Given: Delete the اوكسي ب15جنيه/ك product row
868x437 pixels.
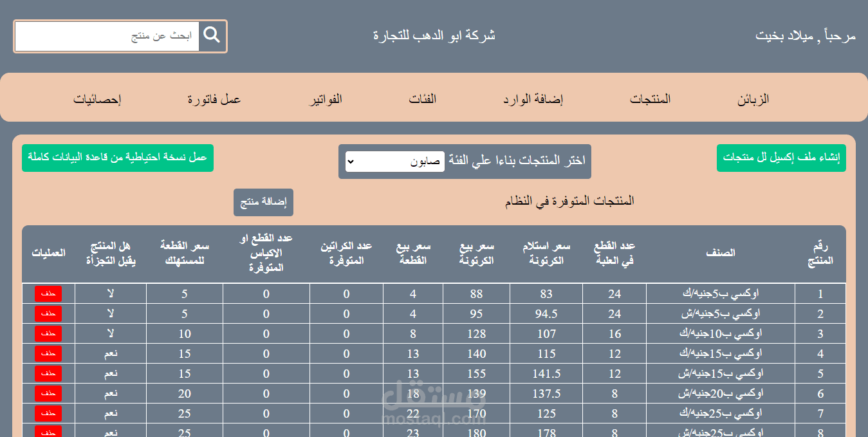Looking at the screenshot, I should [48, 353].
